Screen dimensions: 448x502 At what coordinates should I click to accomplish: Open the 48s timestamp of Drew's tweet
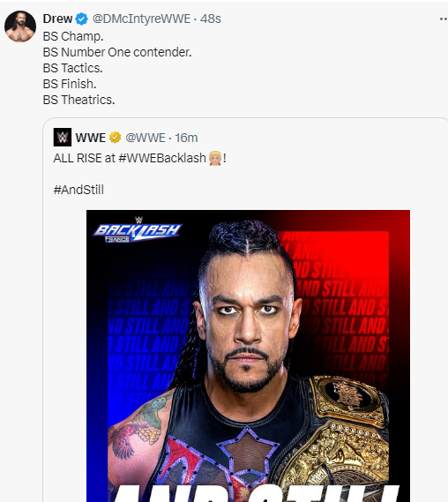coord(211,19)
